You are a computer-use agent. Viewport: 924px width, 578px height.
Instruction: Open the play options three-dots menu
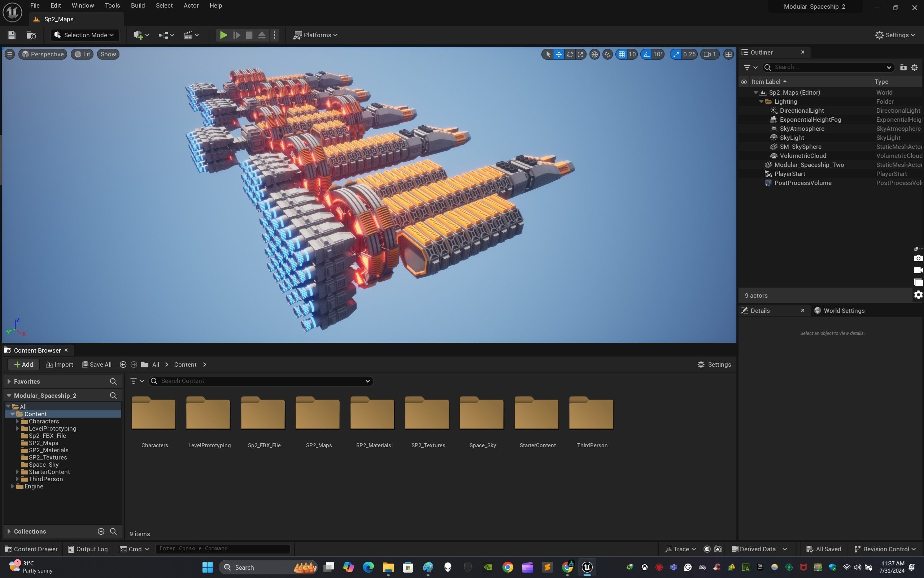tap(275, 35)
